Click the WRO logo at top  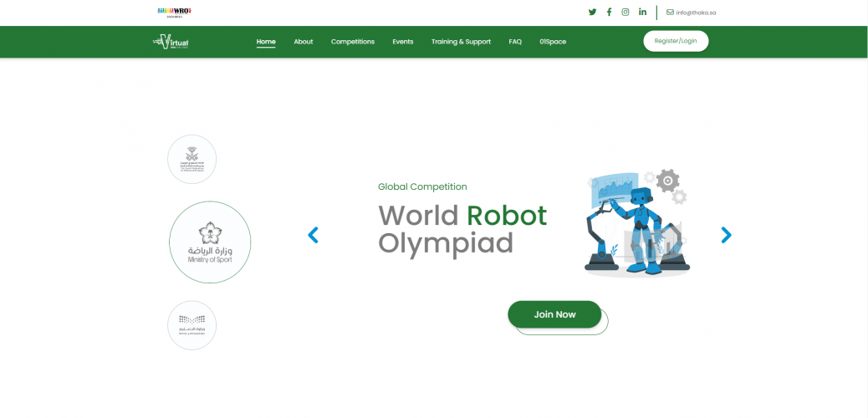point(175,13)
